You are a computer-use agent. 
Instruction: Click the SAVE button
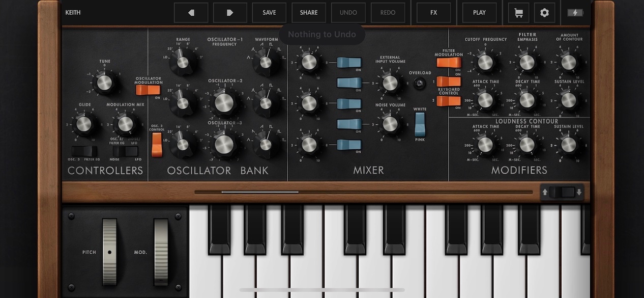coord(269,13)
